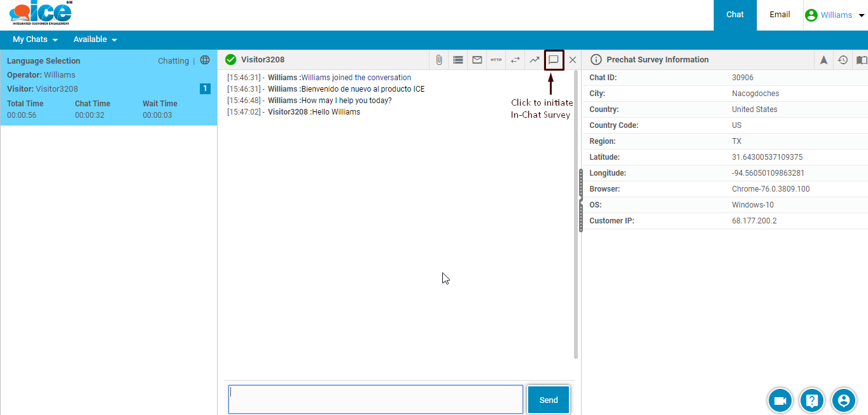868x415 pixels.
Task: Click the transfer chat arrows icon
Action: pyautogui.click(x=515, y=60)
